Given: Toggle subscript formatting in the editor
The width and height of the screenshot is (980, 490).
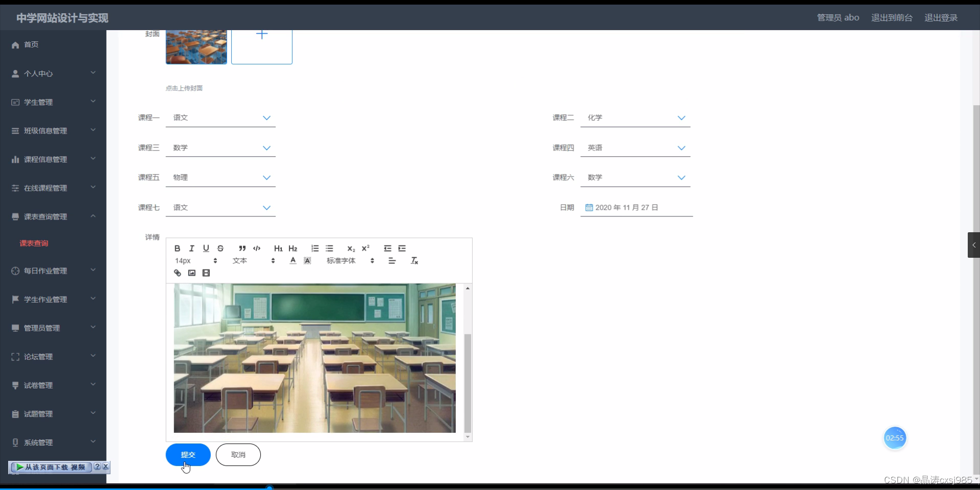Looking at the screenshot, I should (351, 249).
